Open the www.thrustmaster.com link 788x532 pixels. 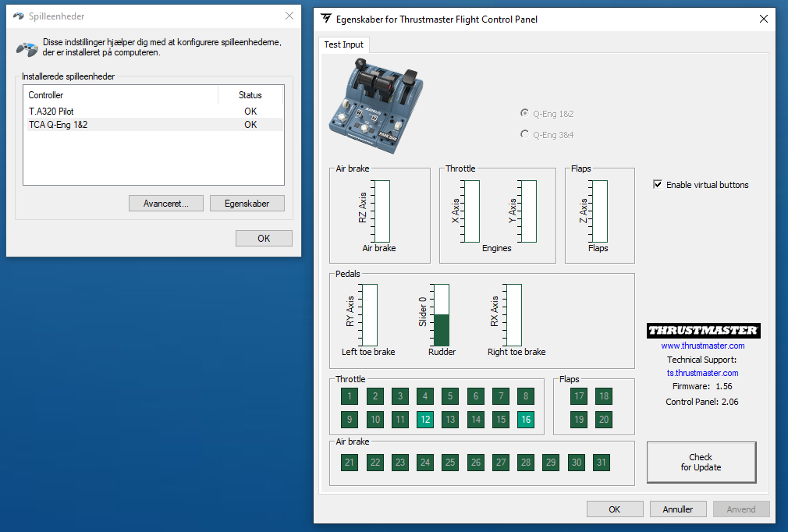coord(702,346)
